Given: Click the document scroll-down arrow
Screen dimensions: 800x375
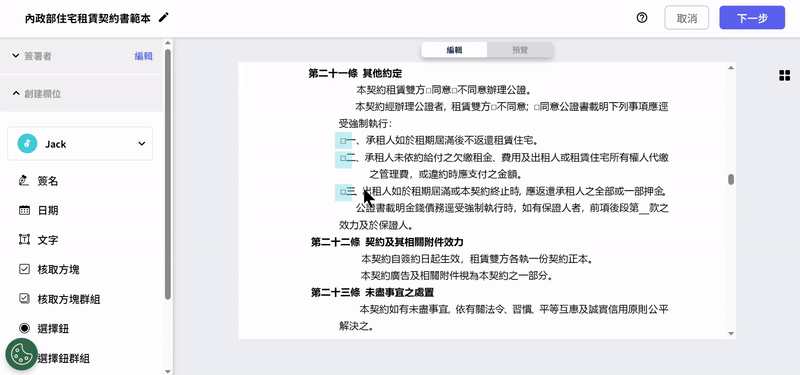Looking at the screenshot, I should coord(731,334).
